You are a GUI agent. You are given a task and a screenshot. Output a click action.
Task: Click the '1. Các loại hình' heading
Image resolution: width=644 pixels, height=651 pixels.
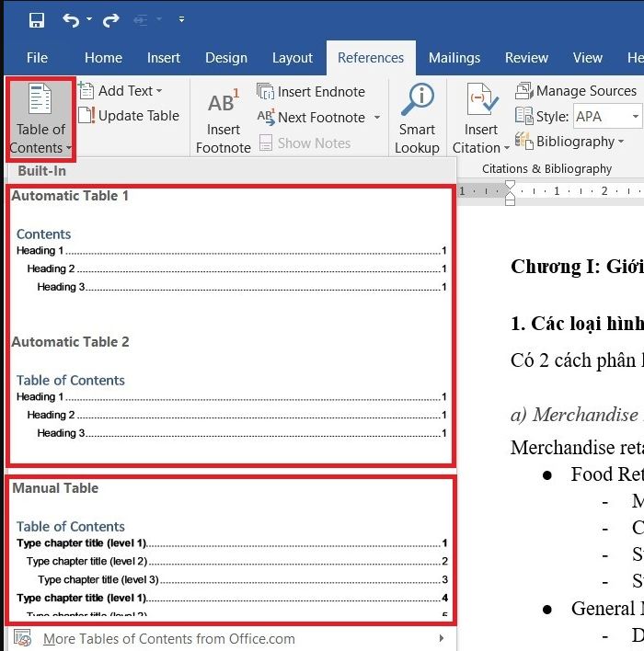coord(577,324)
